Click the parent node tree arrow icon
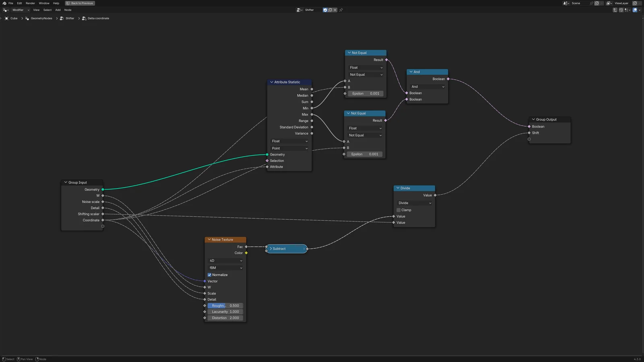The width and height of the screenshot is (644, 362). click(615, 10)
